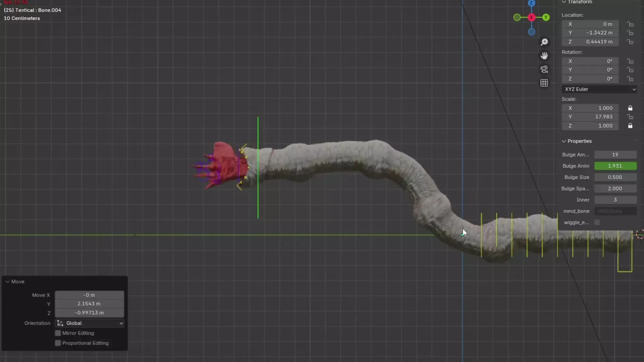Click the zoom magnifier viewport icon

[544, 42]
